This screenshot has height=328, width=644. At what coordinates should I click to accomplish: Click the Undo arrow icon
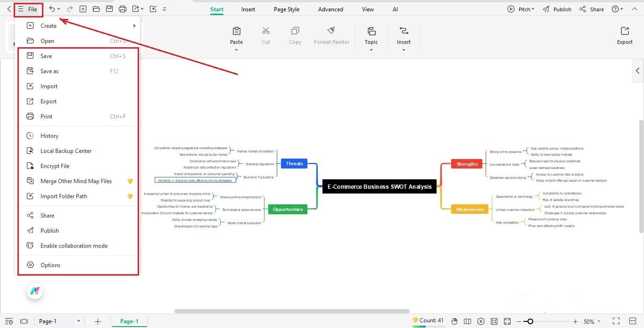pos(52,9)
